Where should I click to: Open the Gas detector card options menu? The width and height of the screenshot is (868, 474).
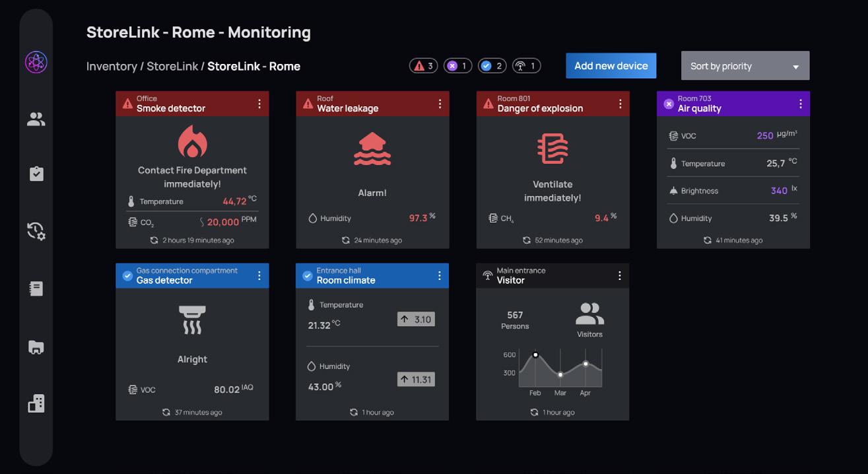click(x=259, y=275)
